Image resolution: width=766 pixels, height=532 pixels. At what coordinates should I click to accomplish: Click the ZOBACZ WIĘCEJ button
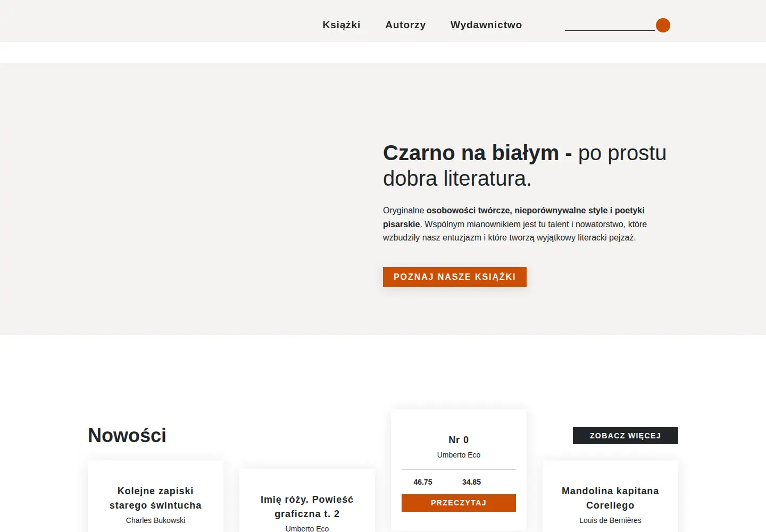626,436
